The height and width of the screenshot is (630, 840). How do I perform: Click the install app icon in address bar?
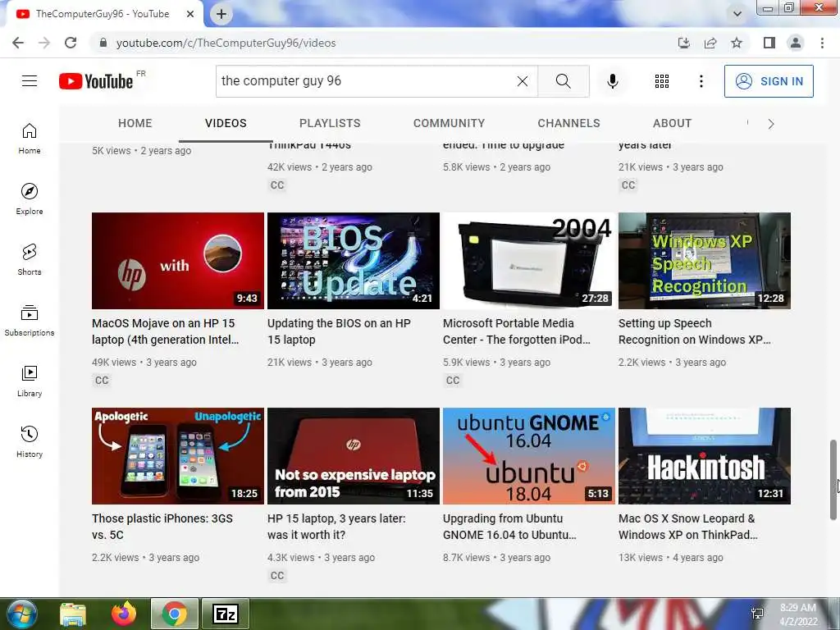click(x=684, y=43)
